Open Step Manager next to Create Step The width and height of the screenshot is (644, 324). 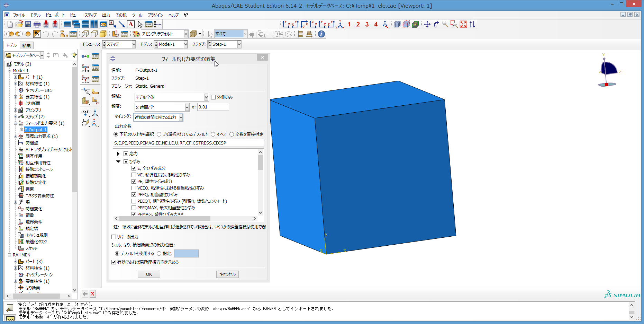(95, 56)
